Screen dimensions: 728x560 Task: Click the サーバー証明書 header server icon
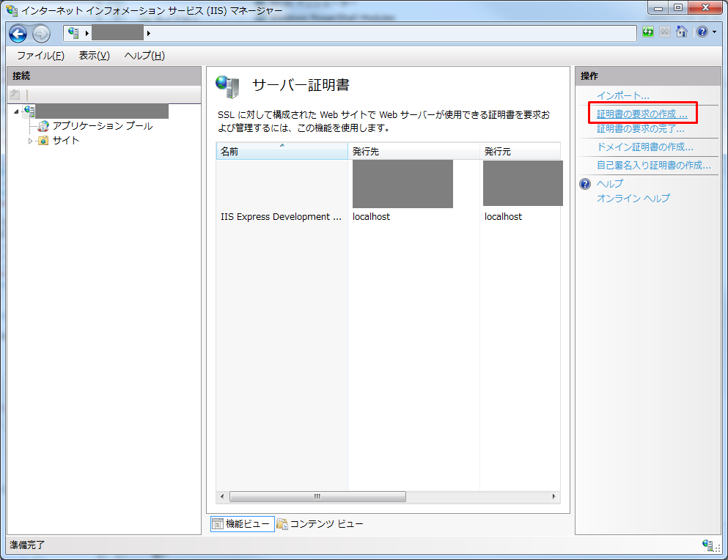pos(227,86)
